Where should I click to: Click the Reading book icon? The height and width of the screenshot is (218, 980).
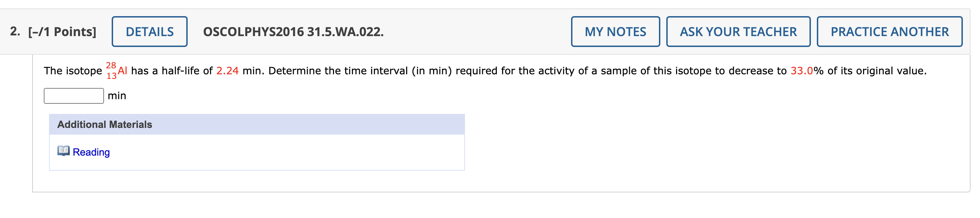point(65,152)
